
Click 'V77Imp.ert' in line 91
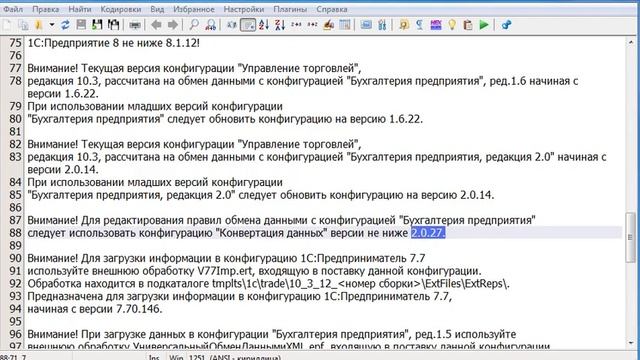[224, 271]
